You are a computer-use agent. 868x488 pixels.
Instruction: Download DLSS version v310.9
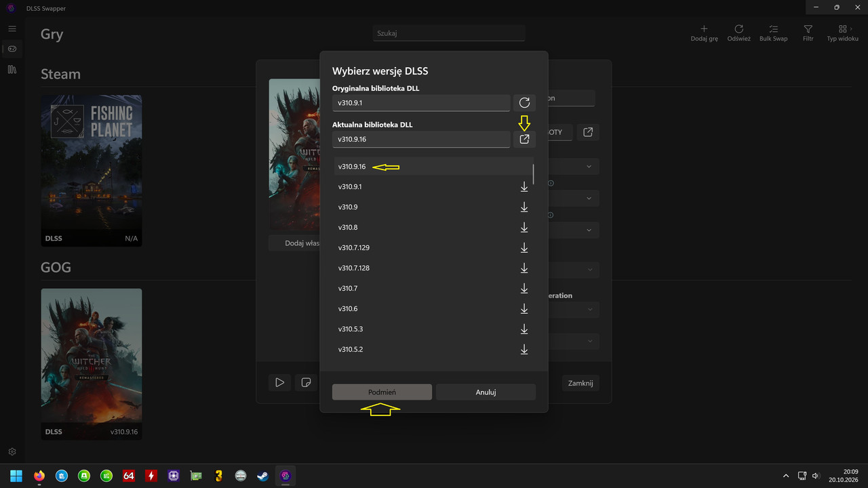(524, 207)
